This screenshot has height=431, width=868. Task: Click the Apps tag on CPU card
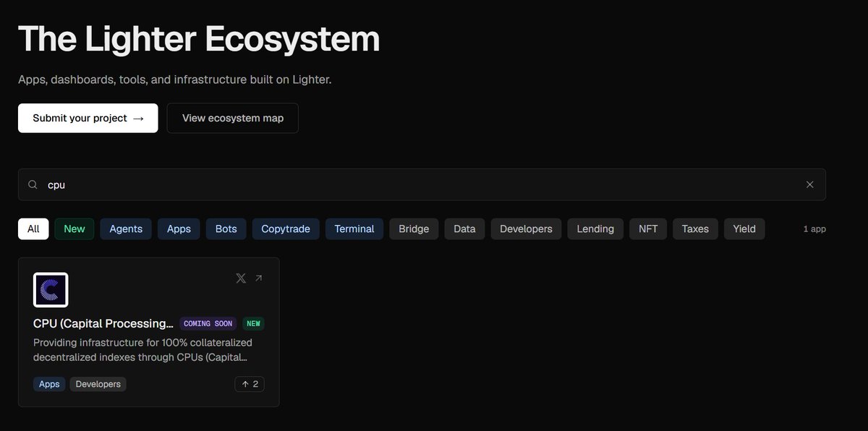pyautogui.click(x=49, y=384)
